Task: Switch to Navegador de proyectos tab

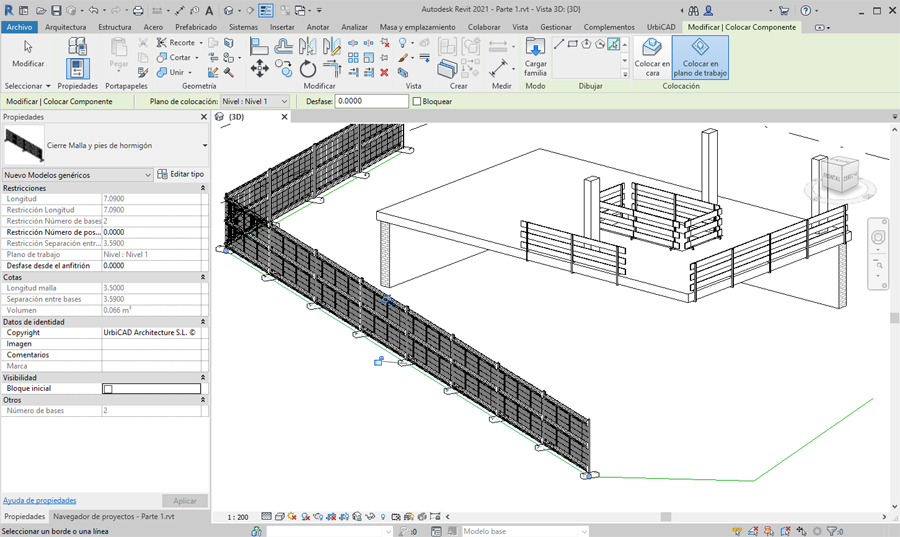Action: pos(113,516)
